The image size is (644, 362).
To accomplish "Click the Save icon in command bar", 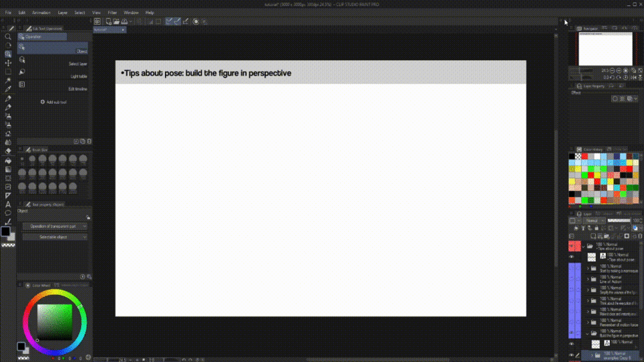I will (x=124, y=21).
